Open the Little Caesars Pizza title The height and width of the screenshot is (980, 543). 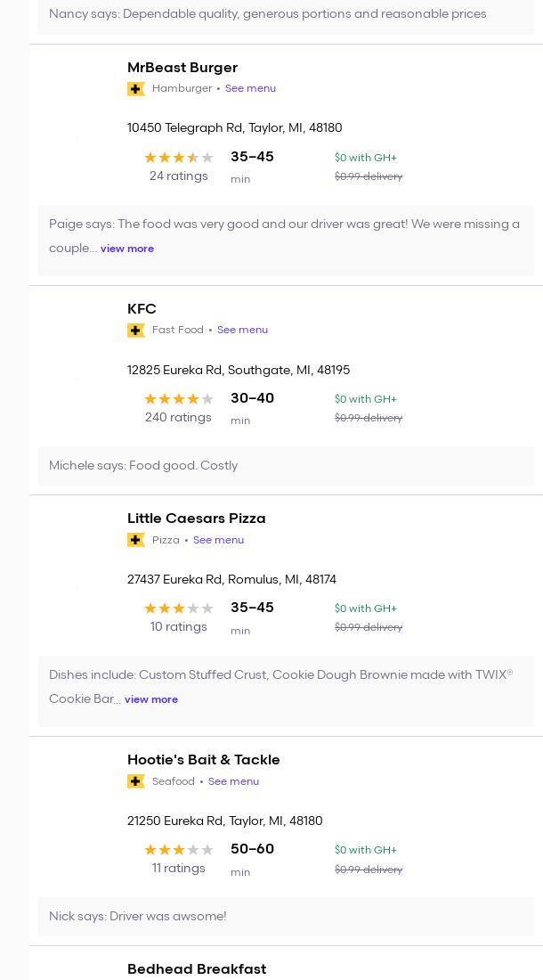click(196, 519)
